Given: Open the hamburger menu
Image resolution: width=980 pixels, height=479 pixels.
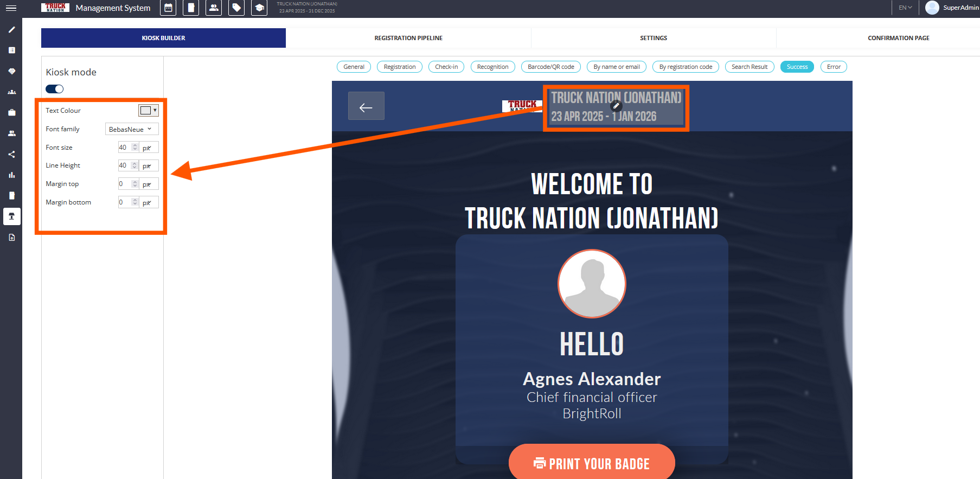Looking at the screenshot, I should [x=11, y=8].
